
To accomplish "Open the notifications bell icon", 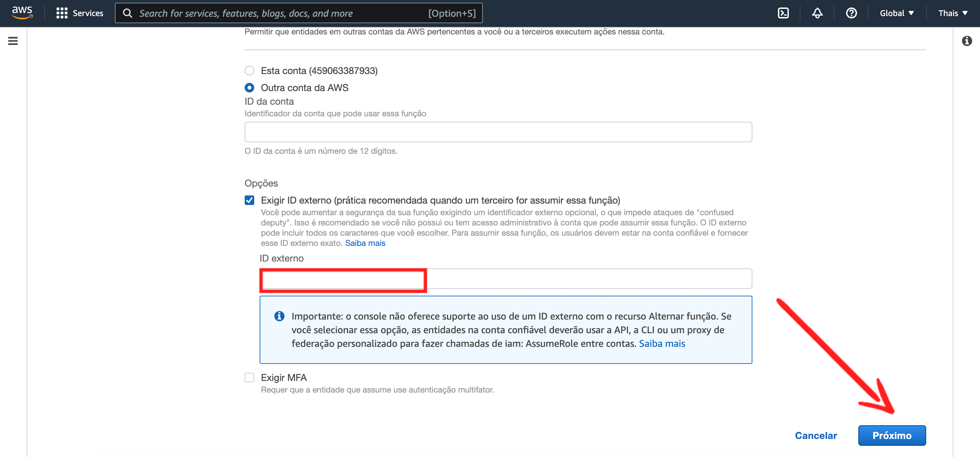I will 817,13.
